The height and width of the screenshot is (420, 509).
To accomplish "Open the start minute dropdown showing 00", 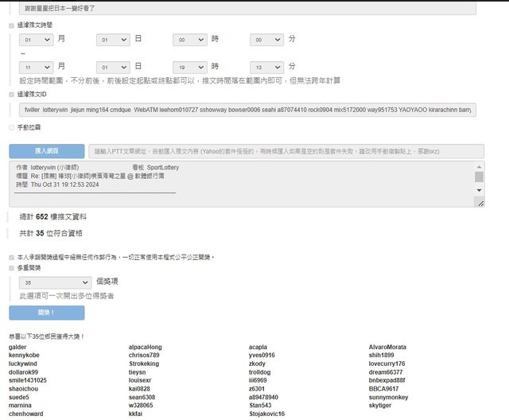I will (x=266, y=39).
